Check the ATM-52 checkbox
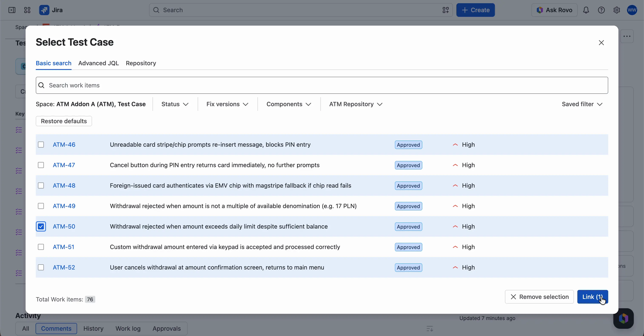This screenshot has width=644, height=336. tap(41, 267)
